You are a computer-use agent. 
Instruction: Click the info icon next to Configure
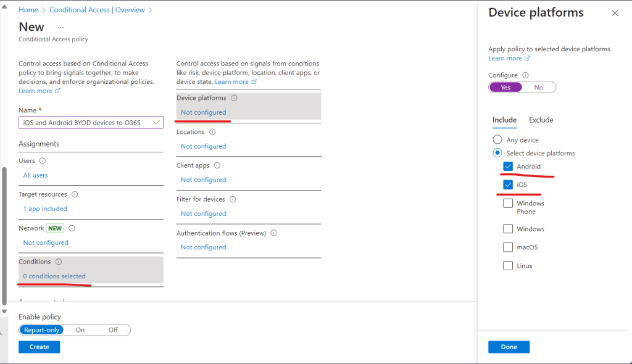pyautogui.click(x=525, y=75)
